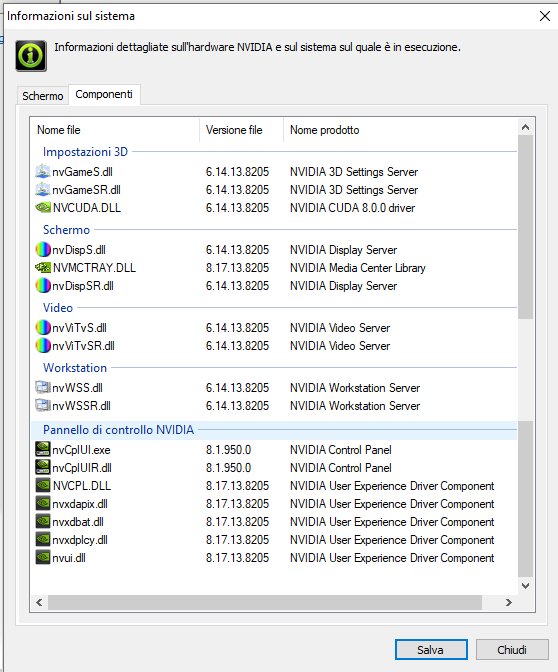Click the horizontal scrollbar right arrow
Screen dimensions: 558x672
(509, 602)
